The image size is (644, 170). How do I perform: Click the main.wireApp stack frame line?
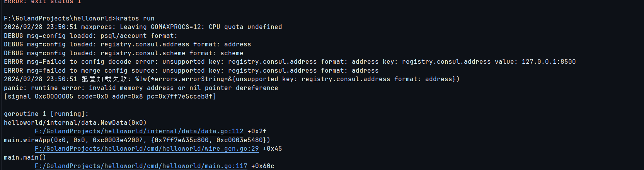[x=137, y=140]
